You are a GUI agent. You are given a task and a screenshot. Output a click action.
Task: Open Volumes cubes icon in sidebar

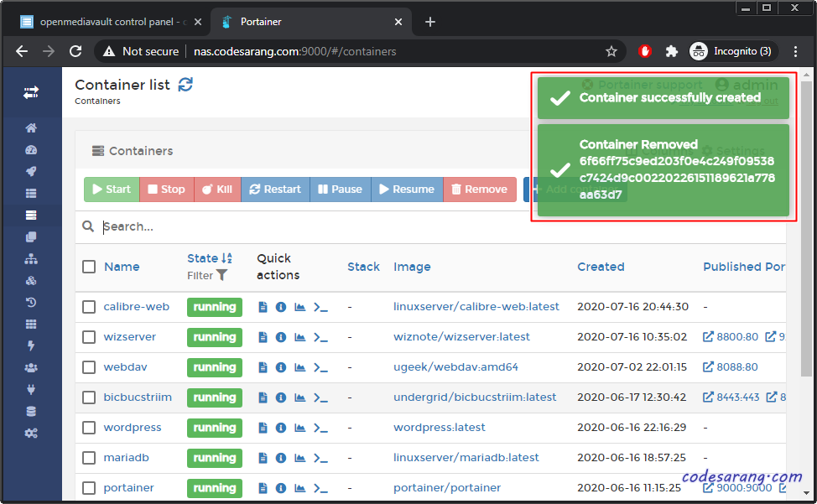coord(31,281)
